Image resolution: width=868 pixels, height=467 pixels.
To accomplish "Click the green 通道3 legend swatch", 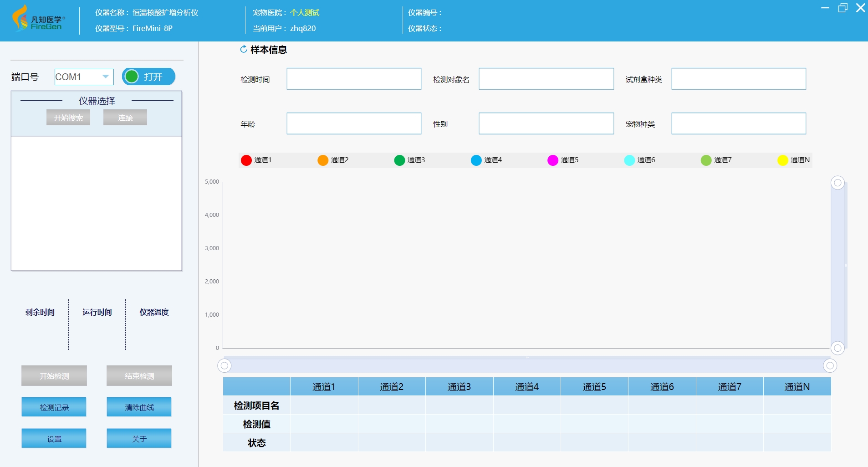I will click(x=399, y=160).
